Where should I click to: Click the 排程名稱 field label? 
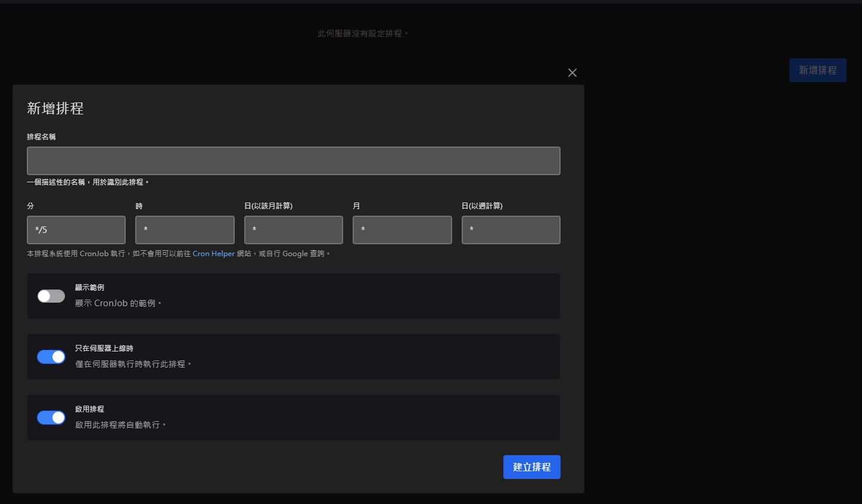pyautogui.click(x=41, y=137)
